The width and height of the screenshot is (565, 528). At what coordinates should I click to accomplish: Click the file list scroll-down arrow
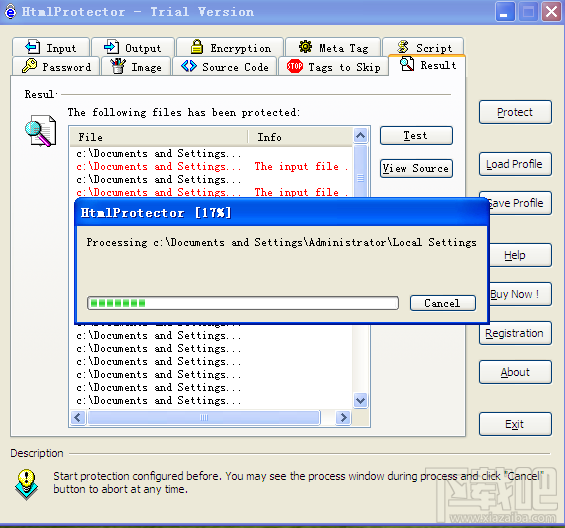click(x=361, y=400)
